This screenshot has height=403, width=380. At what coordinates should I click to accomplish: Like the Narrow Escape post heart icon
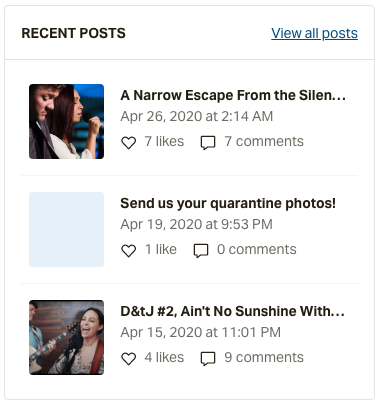pos(128,143)
